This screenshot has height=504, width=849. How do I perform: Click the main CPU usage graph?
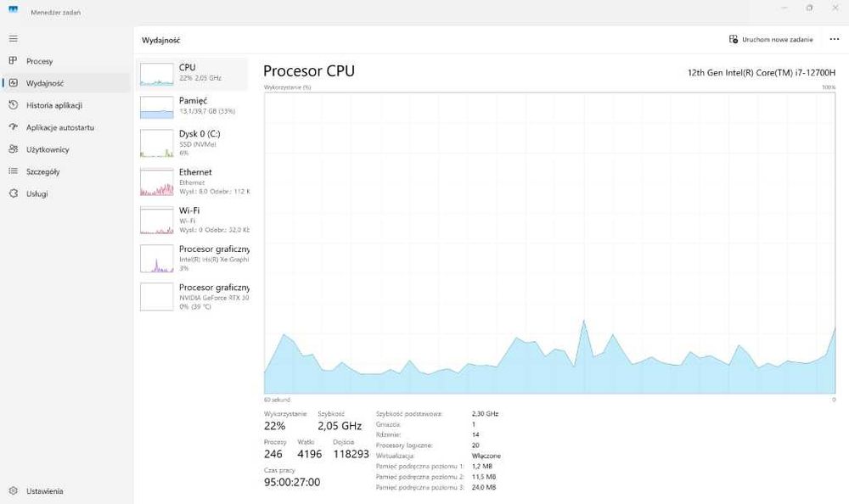(x=549, y=243)
